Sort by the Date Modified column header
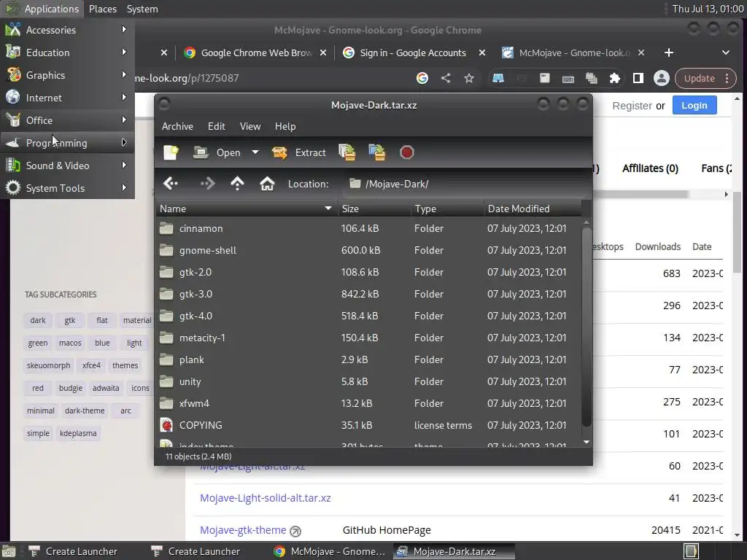 (x=533, y=209)
